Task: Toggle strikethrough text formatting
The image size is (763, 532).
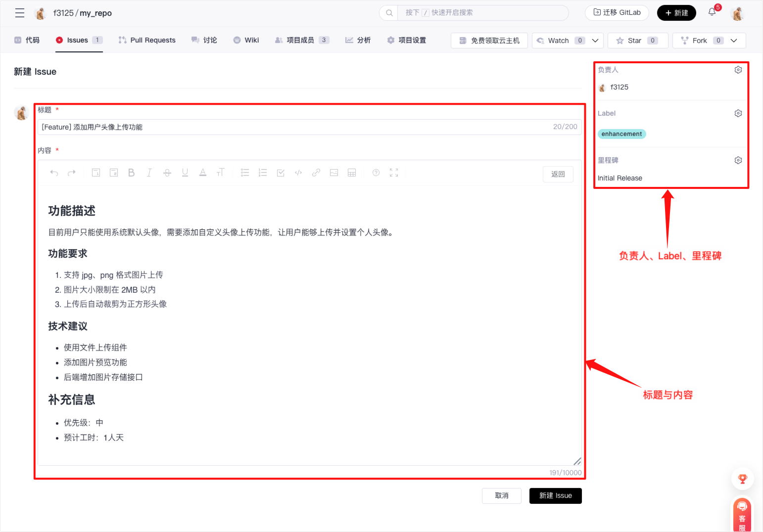Action: [167, 173]
